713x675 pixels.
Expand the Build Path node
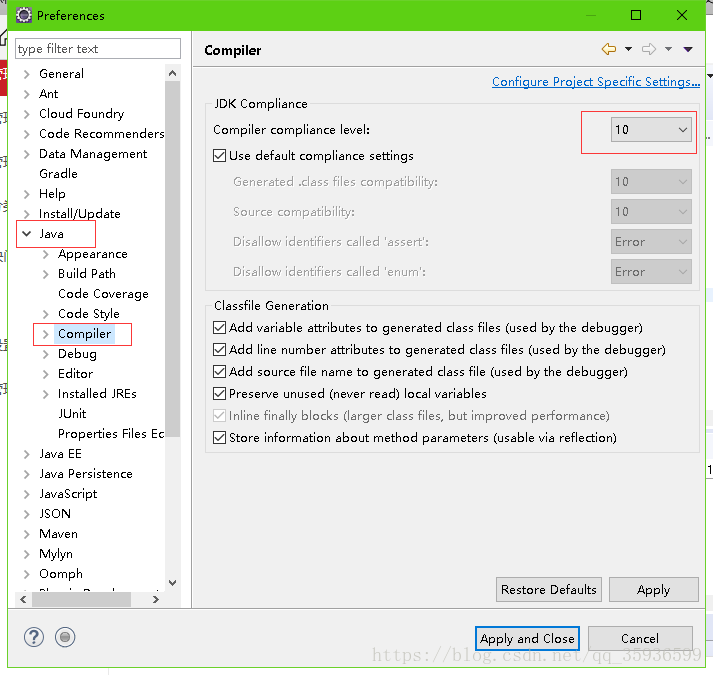(x=45, y=274)
